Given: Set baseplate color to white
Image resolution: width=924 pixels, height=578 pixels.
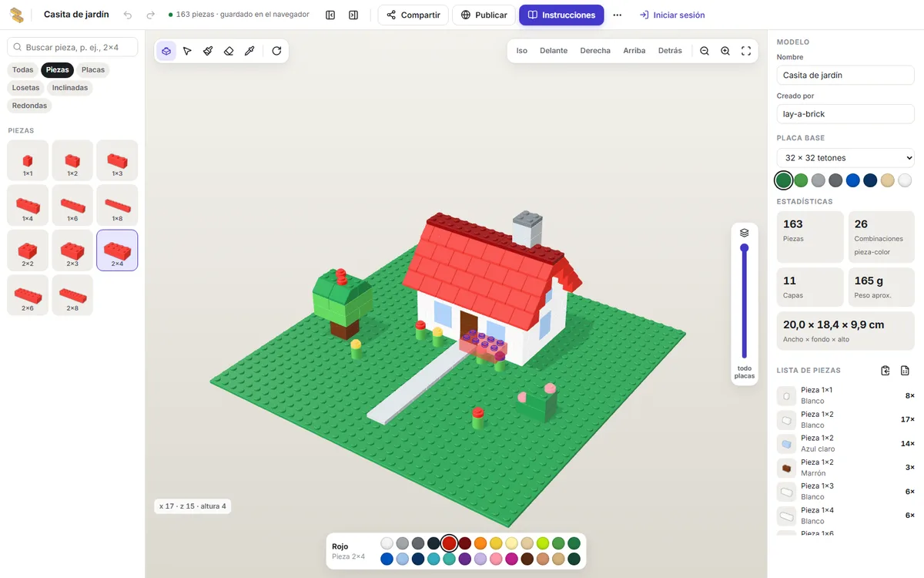Looking at the screenshot, I should [x=905, y=180].
